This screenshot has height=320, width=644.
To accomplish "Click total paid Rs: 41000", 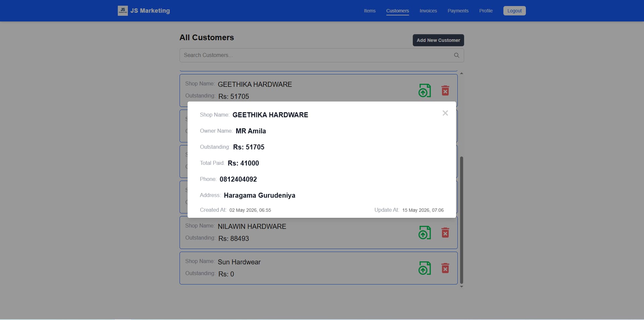I will click(243, 163).
